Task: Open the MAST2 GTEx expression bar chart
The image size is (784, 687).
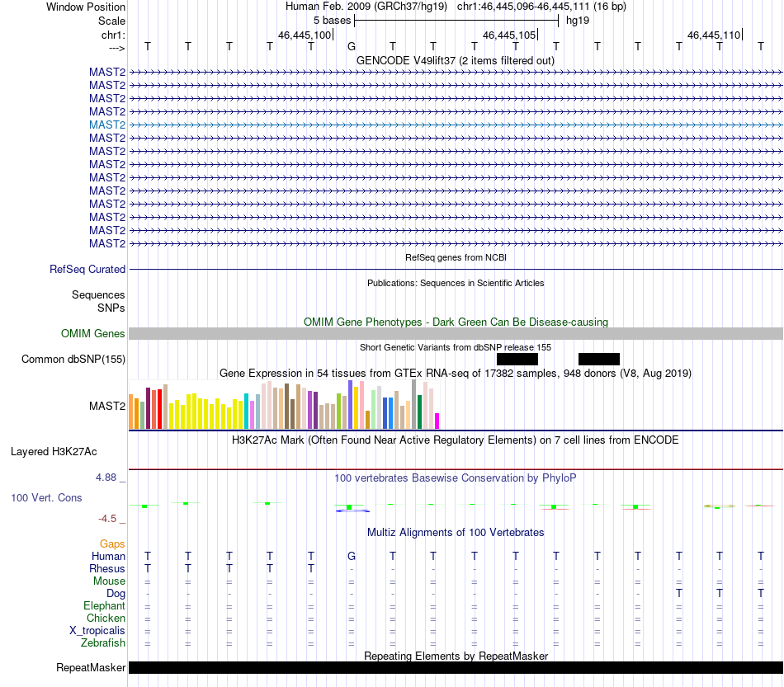Action: coord(284,405)
